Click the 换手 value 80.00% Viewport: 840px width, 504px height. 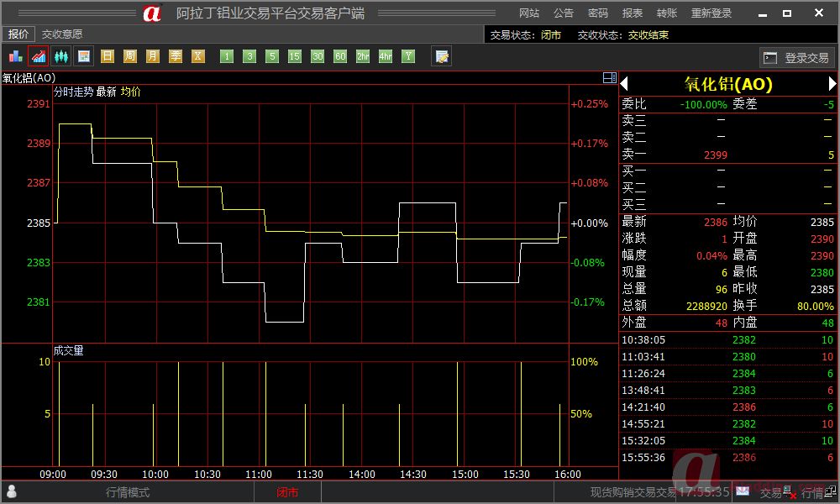tap(816, 307)
